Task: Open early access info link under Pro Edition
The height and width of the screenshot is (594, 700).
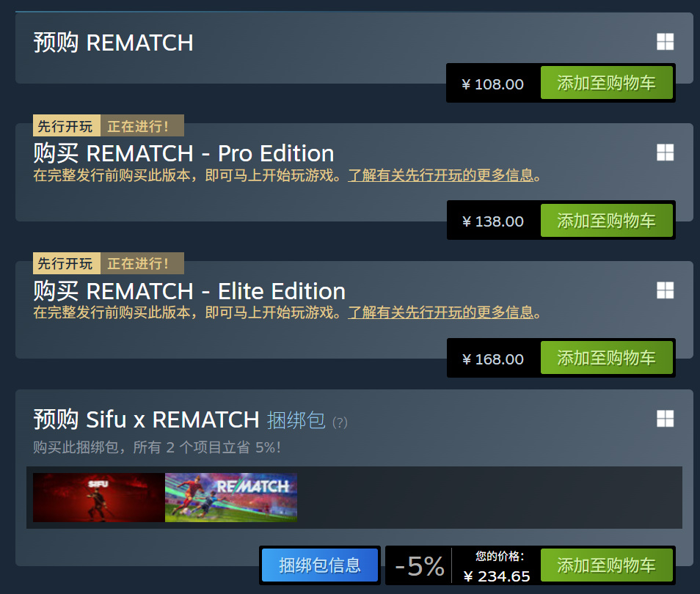Action: tap(441, 175)
